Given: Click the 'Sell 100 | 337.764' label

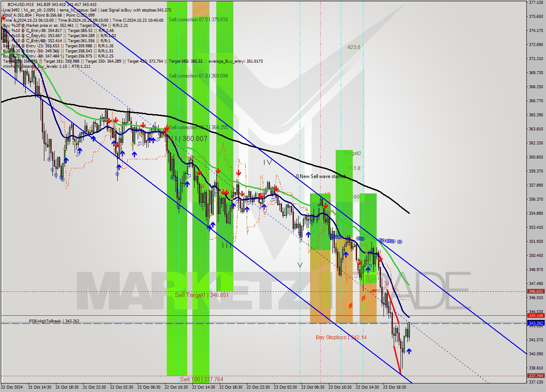Looking at the screenshot, I should tap(201, 379).
